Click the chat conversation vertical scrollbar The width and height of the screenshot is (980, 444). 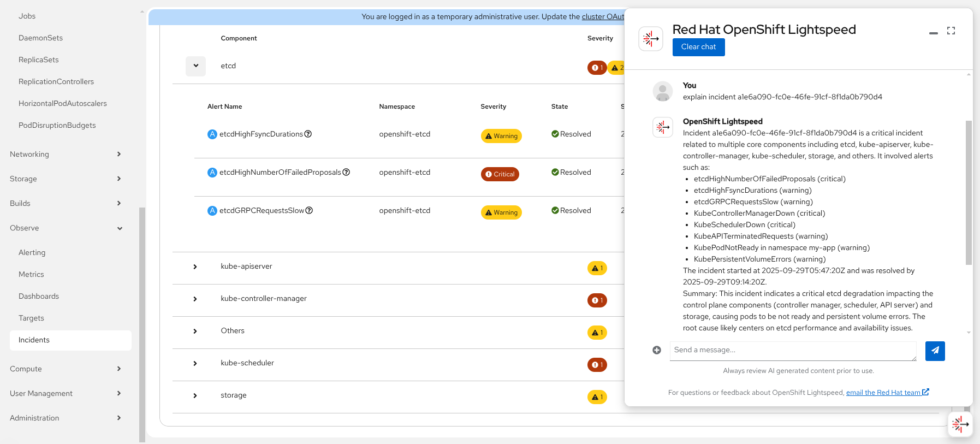point(969,192)
